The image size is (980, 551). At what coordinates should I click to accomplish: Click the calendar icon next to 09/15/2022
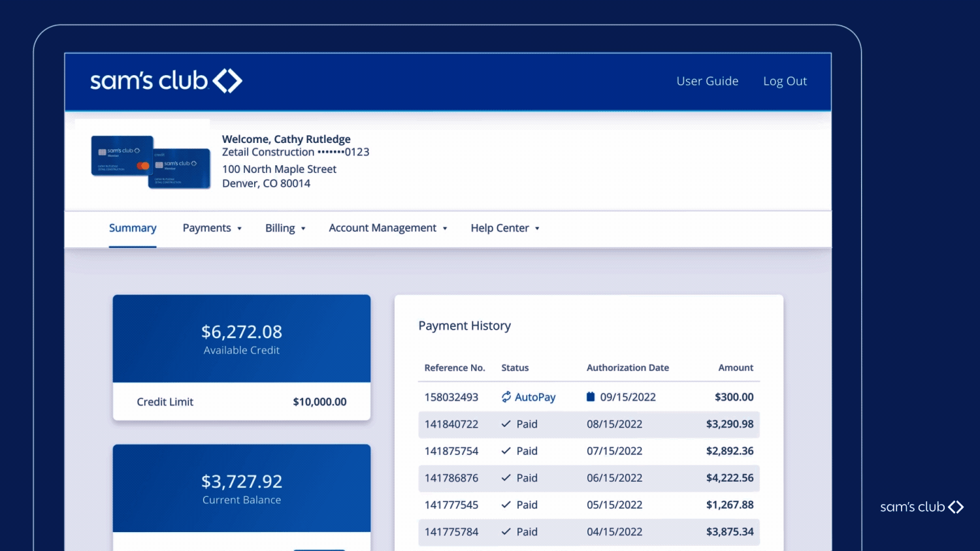tap(591, 397)
